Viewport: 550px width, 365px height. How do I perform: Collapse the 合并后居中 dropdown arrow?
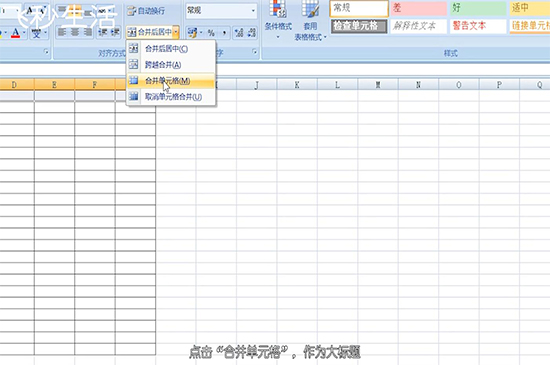click(x=176, y=32)
